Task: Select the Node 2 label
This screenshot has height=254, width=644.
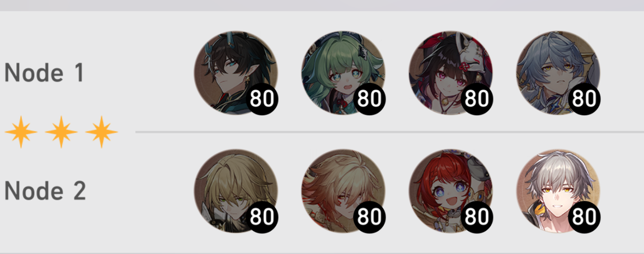Action: coord(45,191)
